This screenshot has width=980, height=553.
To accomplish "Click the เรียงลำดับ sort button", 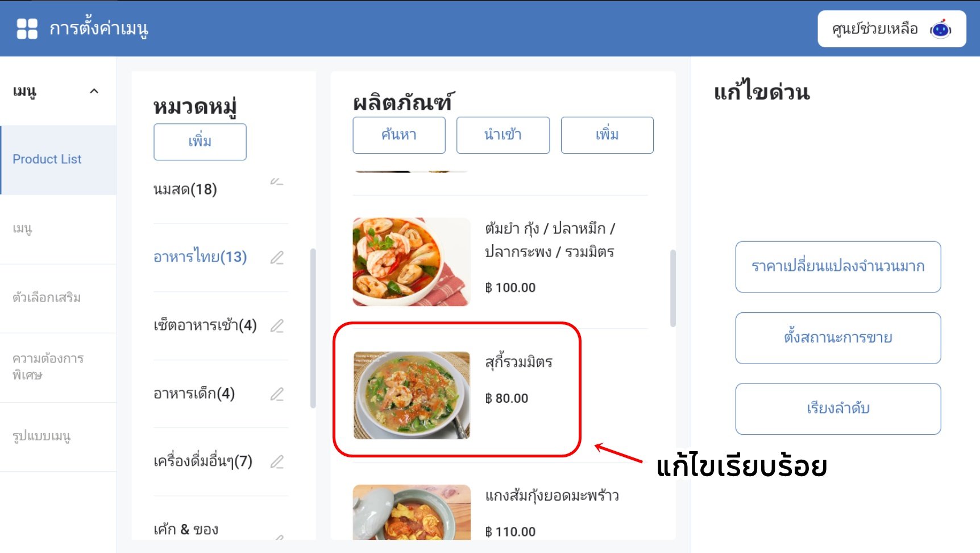I will coord(838,409).
